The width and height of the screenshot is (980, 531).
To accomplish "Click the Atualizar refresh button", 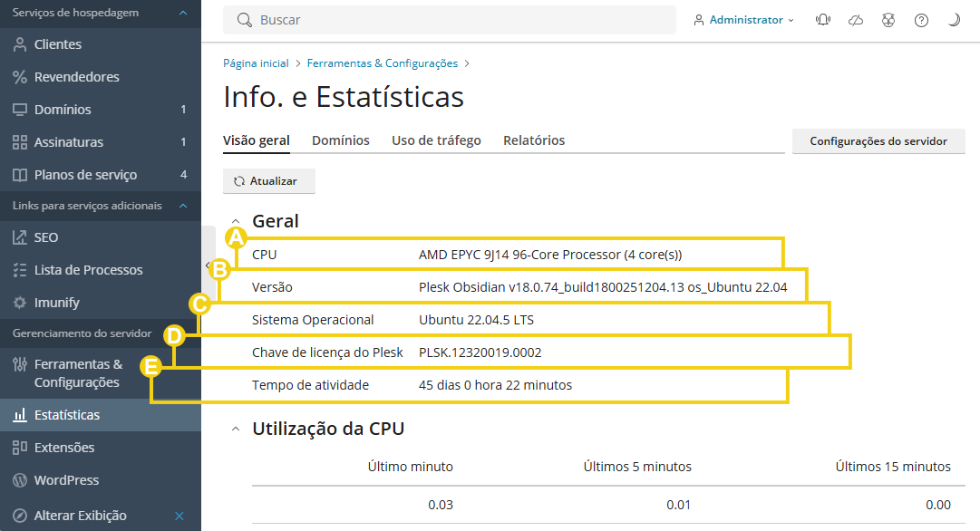I will click(268, 180).
